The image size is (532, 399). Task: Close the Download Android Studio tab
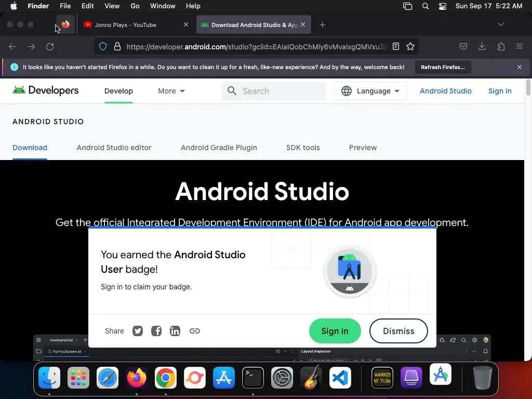(x=303, y=24)
